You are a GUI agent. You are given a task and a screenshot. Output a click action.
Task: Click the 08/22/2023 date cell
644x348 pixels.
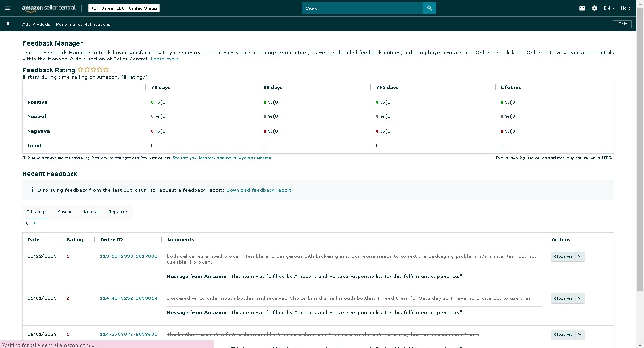[x=42, y=256]
